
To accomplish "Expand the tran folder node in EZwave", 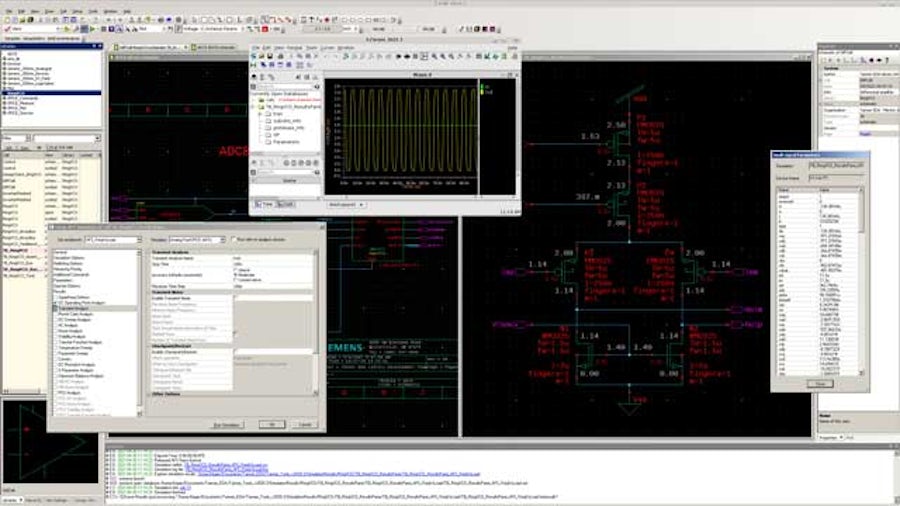I will click(x=260, y=114).
